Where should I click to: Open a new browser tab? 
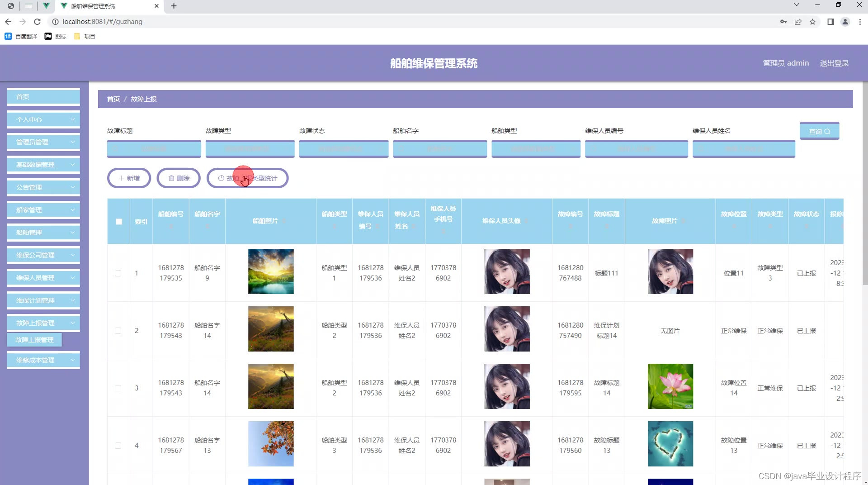[x=174, y=6]
